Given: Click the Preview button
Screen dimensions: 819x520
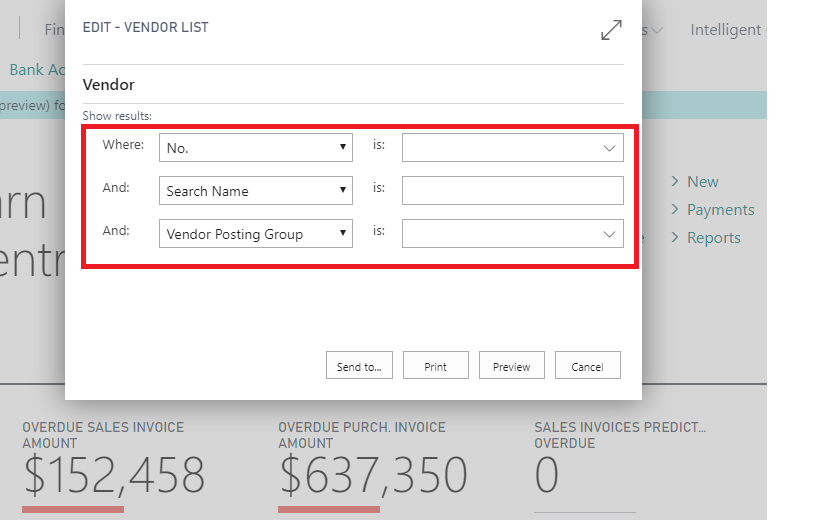Looking at the screenshot, I should (511, 366).
